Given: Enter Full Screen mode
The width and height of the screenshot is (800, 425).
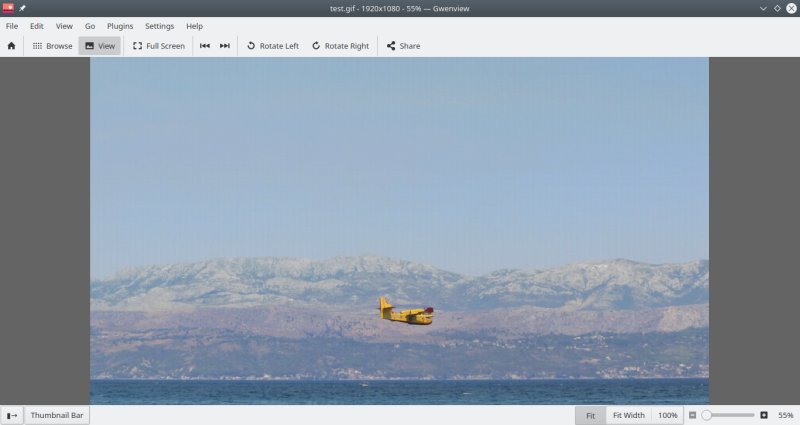Looking at the screenshot, I should point(159,46).
